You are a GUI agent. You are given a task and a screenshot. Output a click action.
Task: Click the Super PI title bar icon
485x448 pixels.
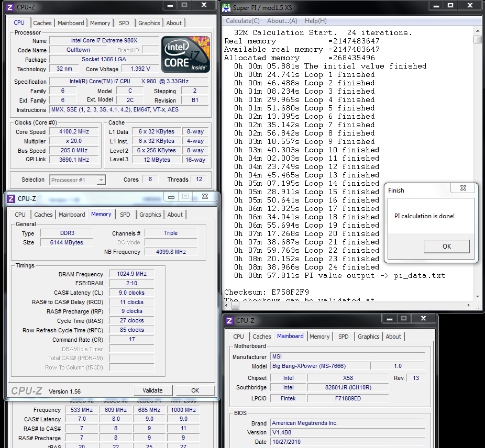click(226, 8)
